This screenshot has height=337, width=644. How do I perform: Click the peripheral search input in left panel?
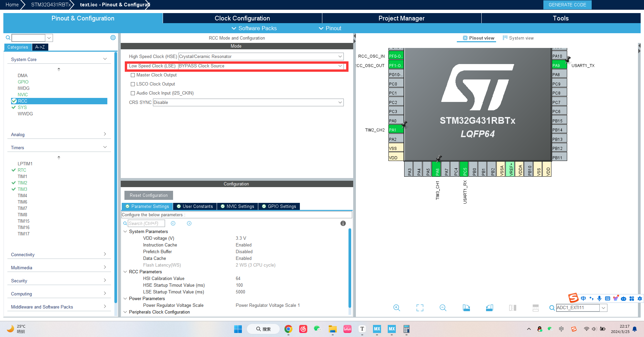(29, 38)
